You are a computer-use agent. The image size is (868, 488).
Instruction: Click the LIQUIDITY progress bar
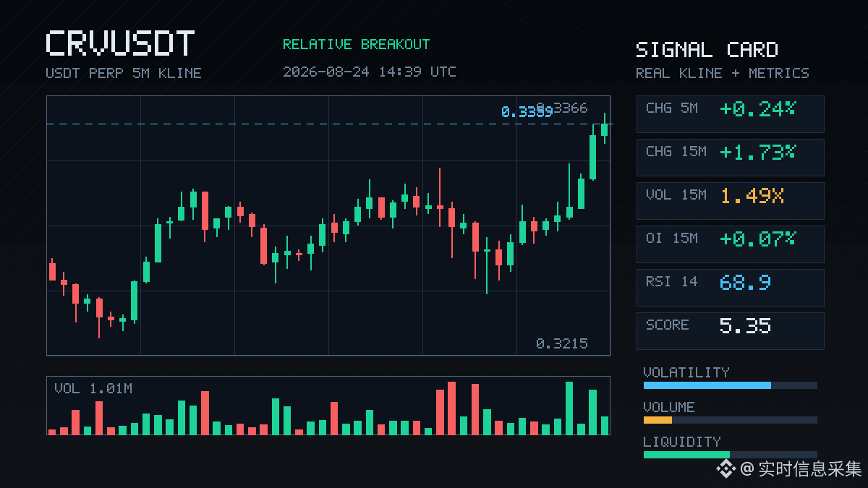pyautogui.click(x=731, y=455)
